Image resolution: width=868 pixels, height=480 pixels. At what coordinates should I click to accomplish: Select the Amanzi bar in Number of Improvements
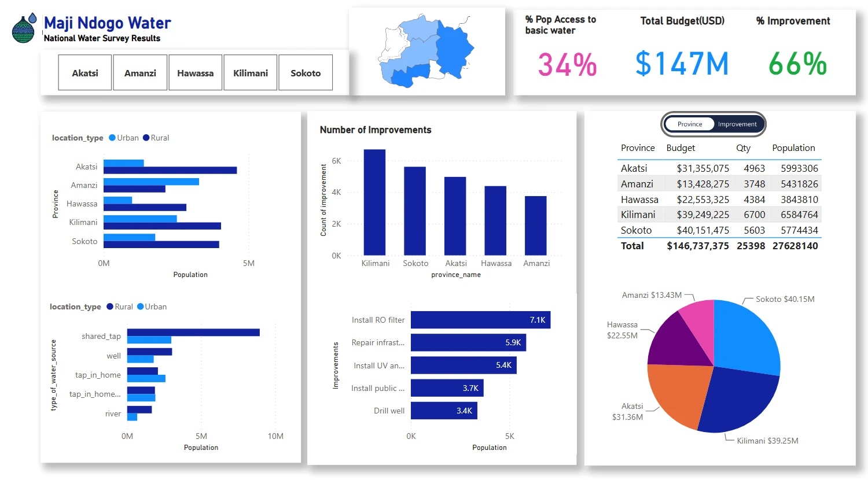coord(536,226)
